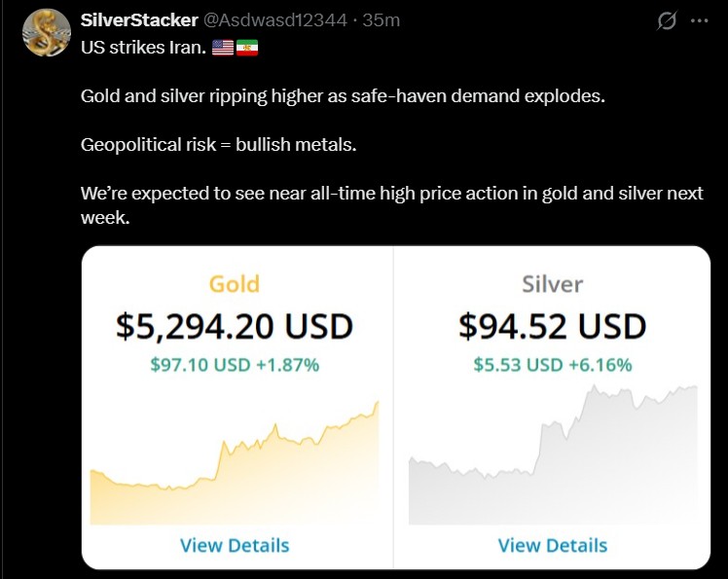Viewport: 728px width, 579px height.
Task: Open the @Asdwasd12344 handle link
Action: click(x=274, y=21)
